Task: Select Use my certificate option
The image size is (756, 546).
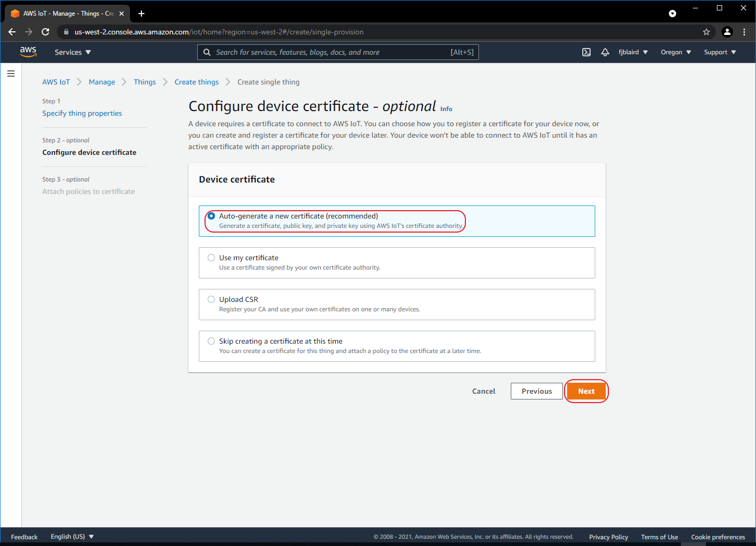Action: tap(211, 258)
